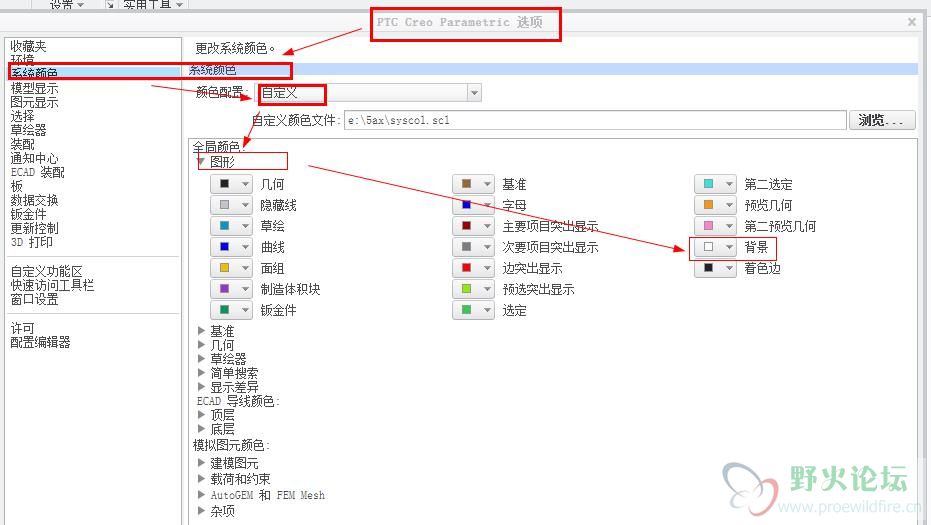The image size is (931, 525).
Task: Select 模型显示 in the options list
Action: pos(34,88)
